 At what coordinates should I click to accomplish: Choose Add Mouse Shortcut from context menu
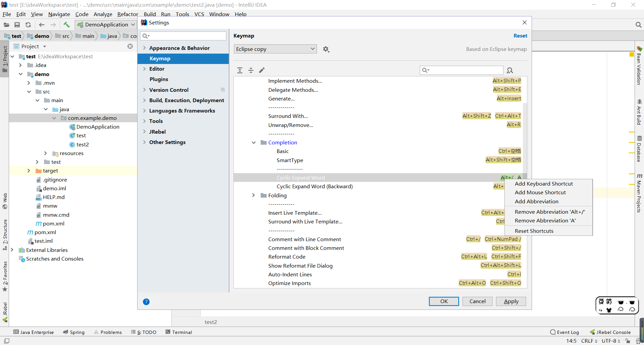(549, 193)
